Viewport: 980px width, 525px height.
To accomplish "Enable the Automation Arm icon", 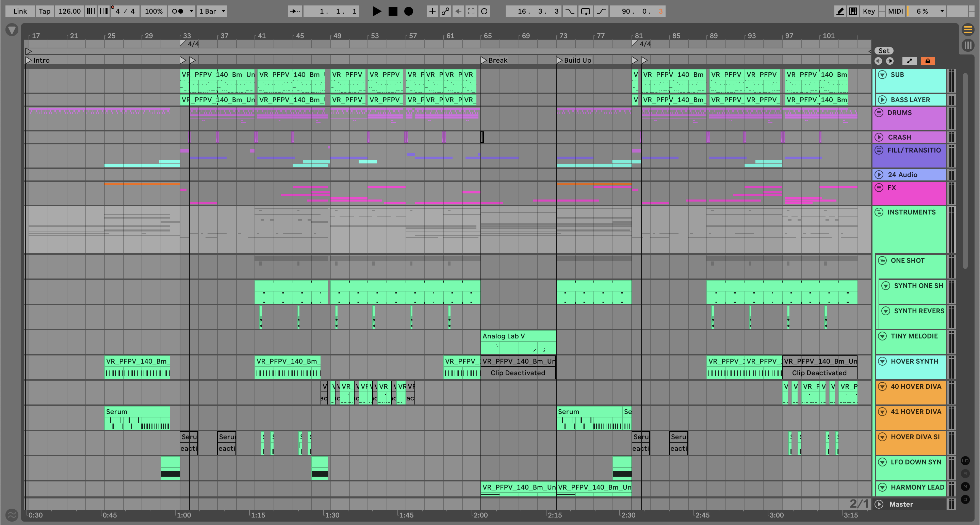I will click(445, 12).
